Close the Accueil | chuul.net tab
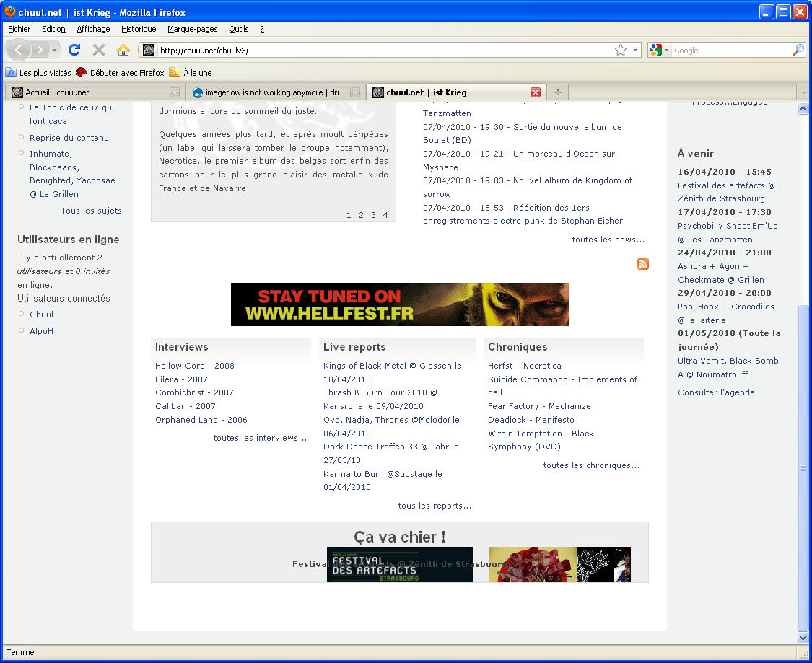 (175, 92)
